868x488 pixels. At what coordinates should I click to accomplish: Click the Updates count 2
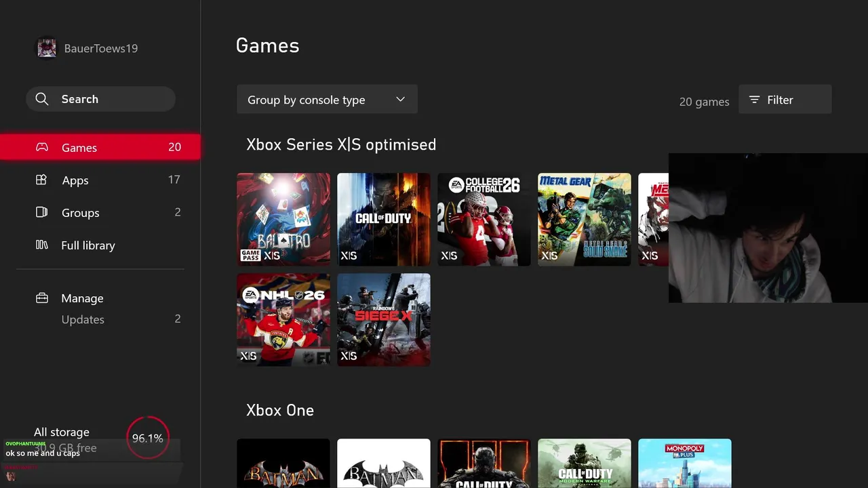click(178, 319)
